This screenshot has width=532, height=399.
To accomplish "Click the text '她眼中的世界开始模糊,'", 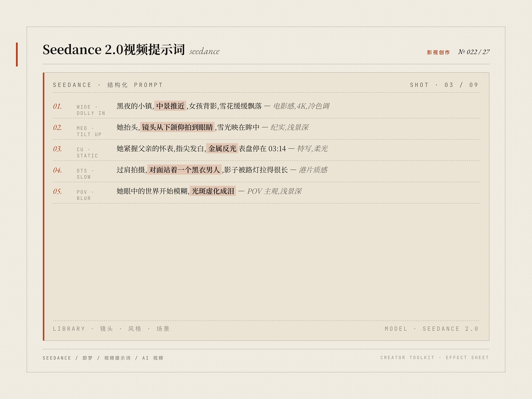I will [x=153, y=191].
